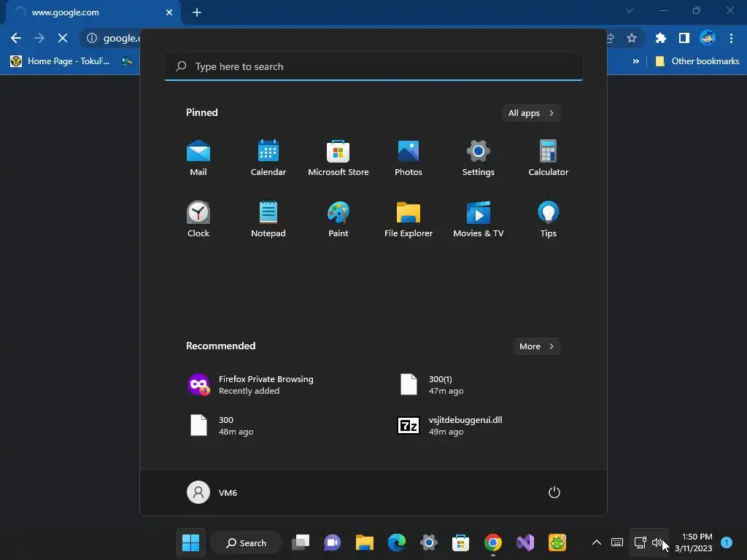Open the Calendar pinned app
Viewport: 747px width, 560px height.
(x=268, y=157)
